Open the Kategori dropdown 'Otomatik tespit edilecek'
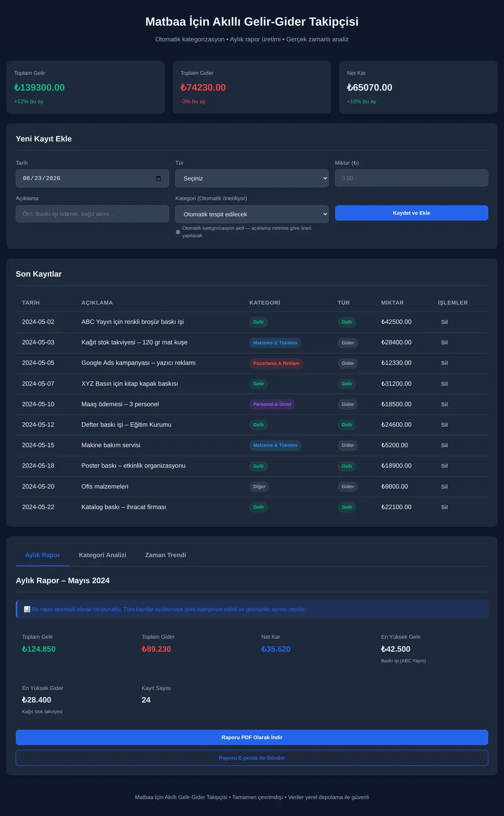This screenshot has height=816, width=504. [252, 214]
